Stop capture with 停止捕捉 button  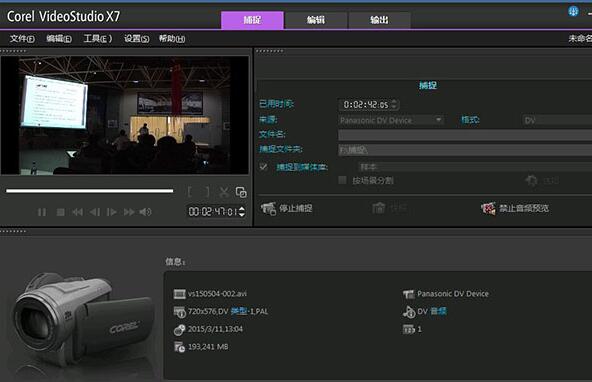287,208
